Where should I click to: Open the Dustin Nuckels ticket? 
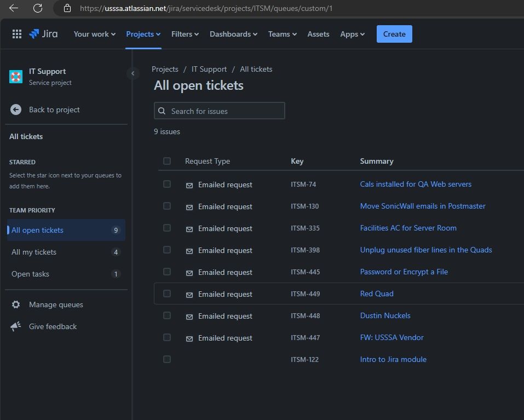click(x=385, y=315)
